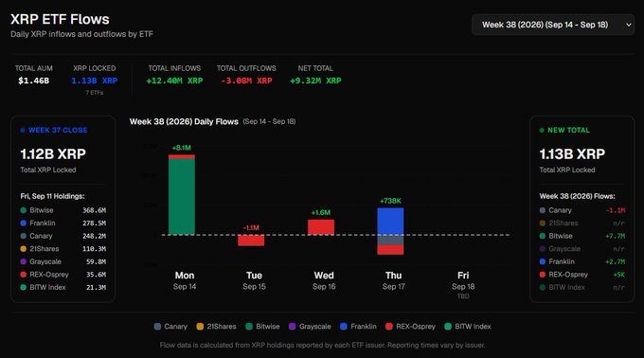Click the Grayscale n/r weekly flow row
644x358 pixels.
click(x=582, y=249)
